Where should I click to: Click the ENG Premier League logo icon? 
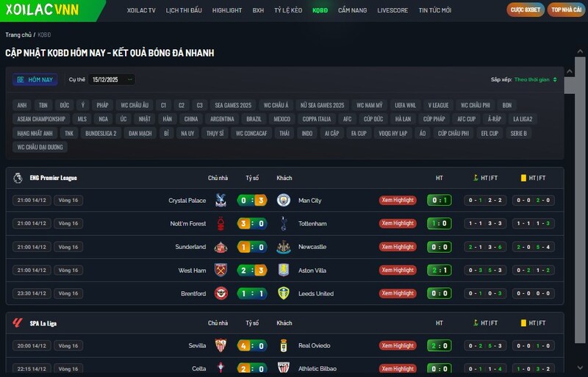18,178
